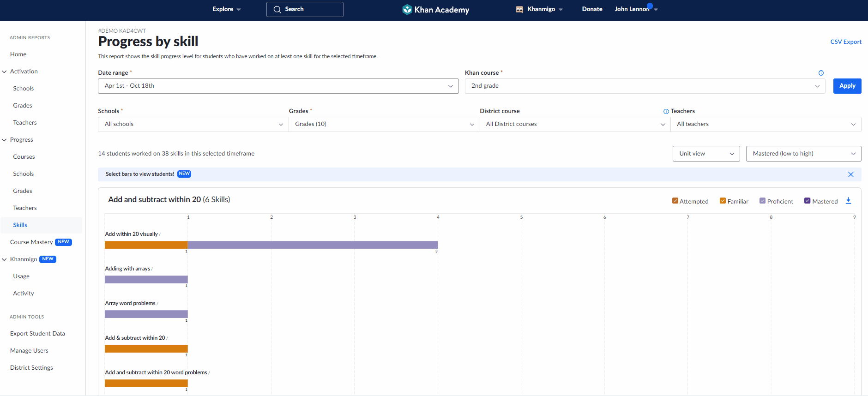The width and height of the screenshot is (868, 396).
Task: Click the CSV Export link
Action: (846, 42)
